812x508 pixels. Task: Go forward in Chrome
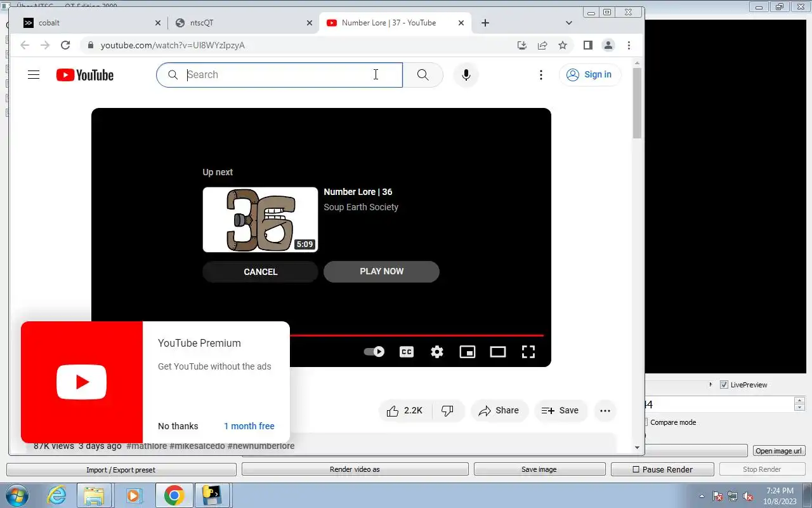(45, 45)
